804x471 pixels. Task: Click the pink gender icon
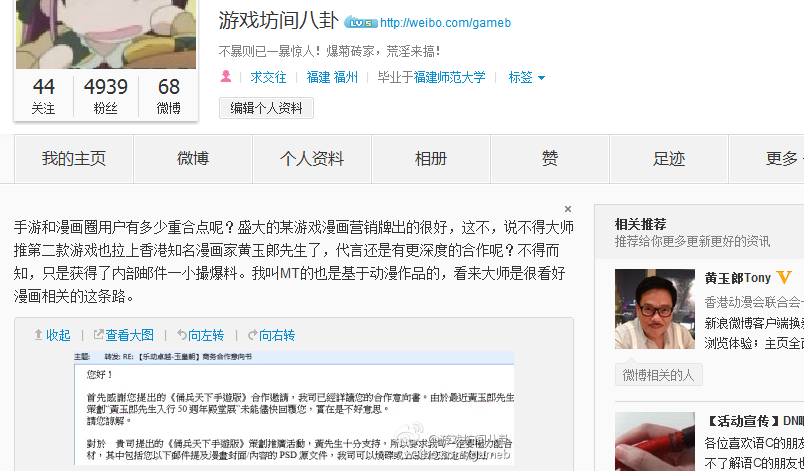coord(226,77)
